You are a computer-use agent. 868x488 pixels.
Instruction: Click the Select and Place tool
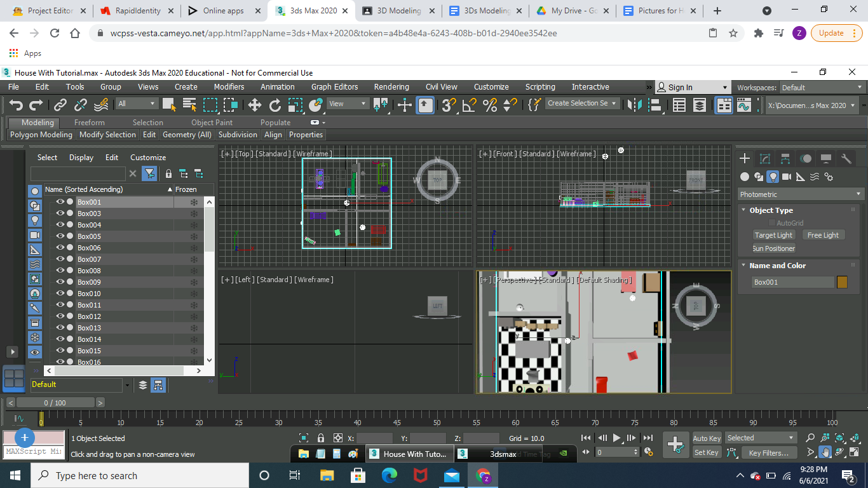315,105
